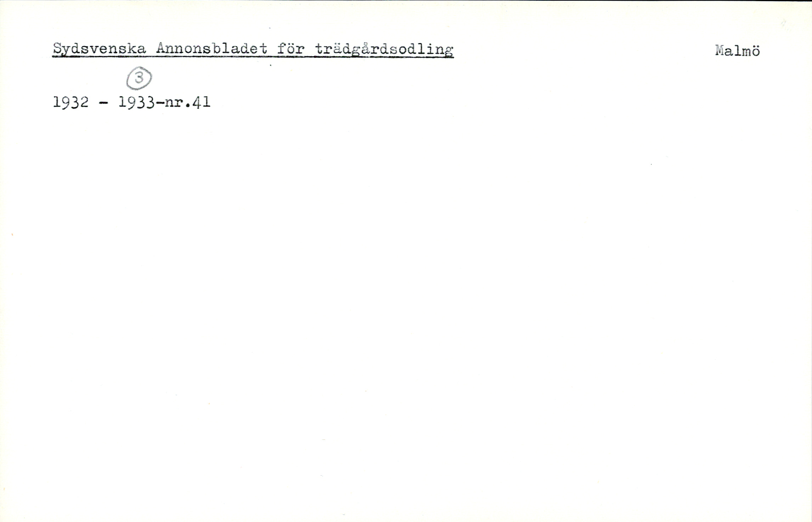Select the word trädgårdsodling
812x522 pixels.
(384, 50)
